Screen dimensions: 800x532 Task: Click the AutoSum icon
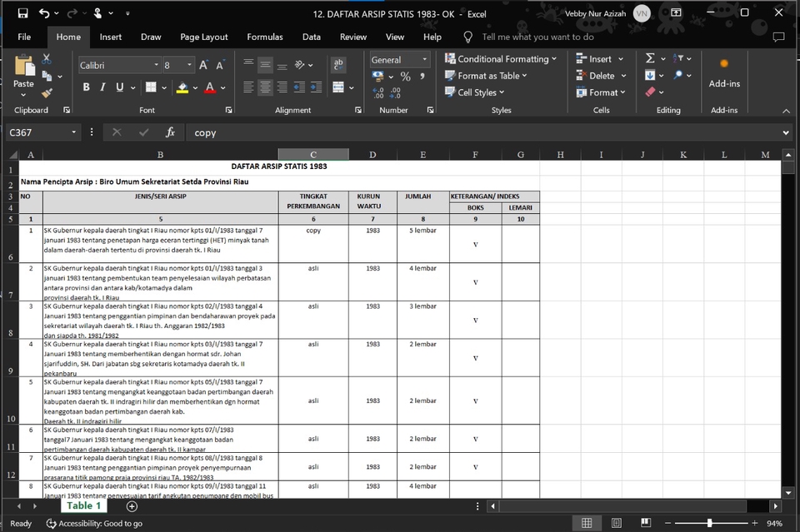pos(649,58)
